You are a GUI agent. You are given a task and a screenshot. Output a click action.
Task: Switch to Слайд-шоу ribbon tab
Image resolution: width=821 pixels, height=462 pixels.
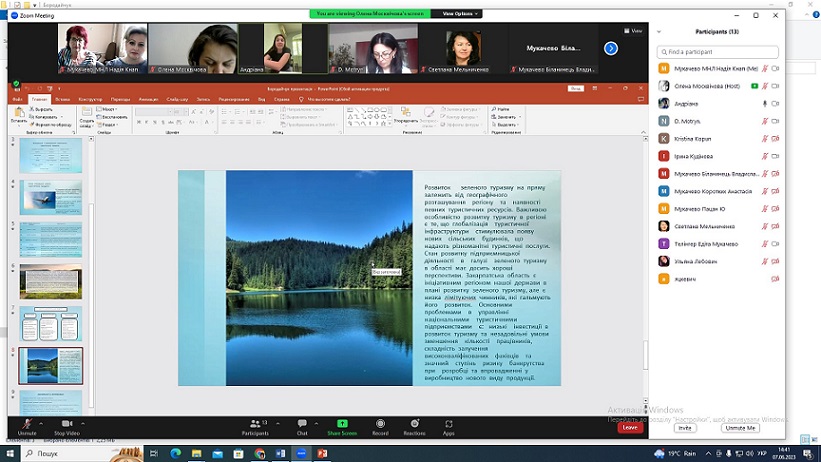[177, 99]
